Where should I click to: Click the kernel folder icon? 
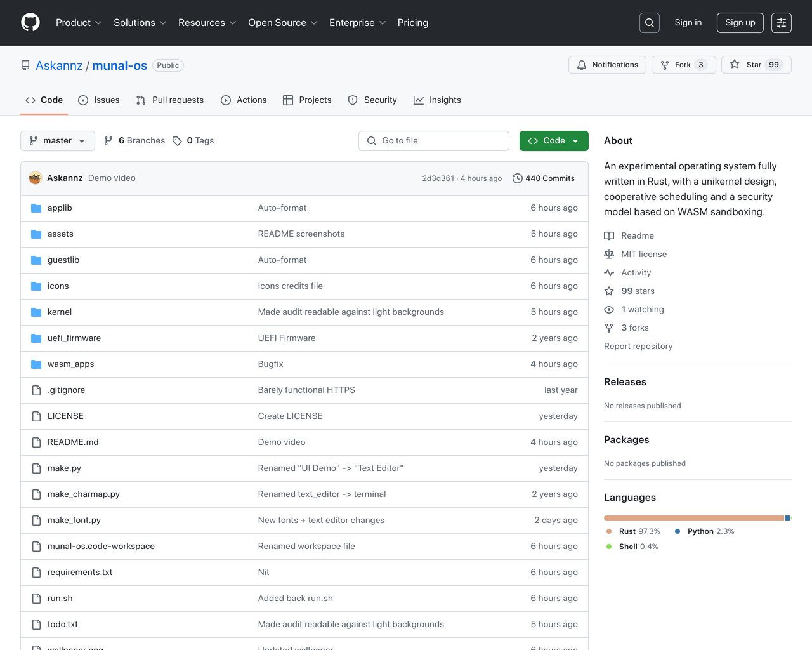[x=36, y=312]
